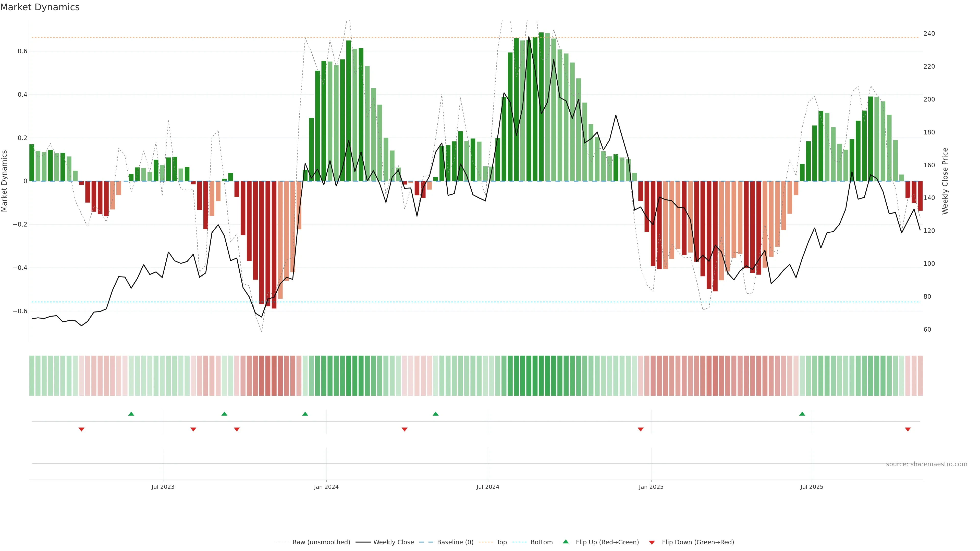Click the last red flip-down marker

click(x=908, y=429)
